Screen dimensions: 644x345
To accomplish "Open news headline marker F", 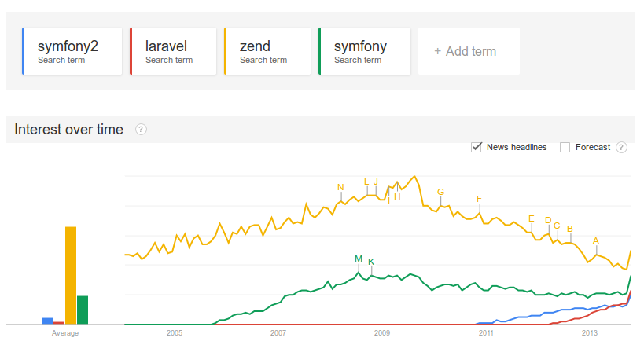I will (x=479, y=199).
